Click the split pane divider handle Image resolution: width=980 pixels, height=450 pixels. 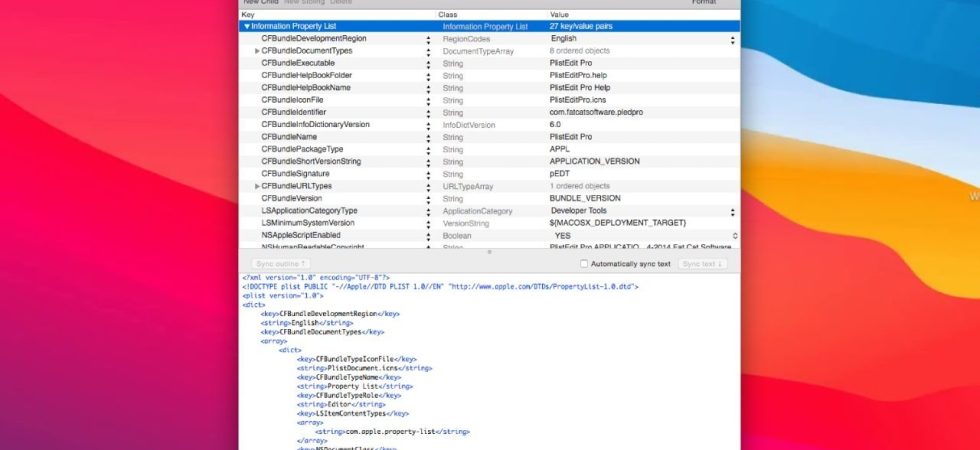click(x=489, y=252)
